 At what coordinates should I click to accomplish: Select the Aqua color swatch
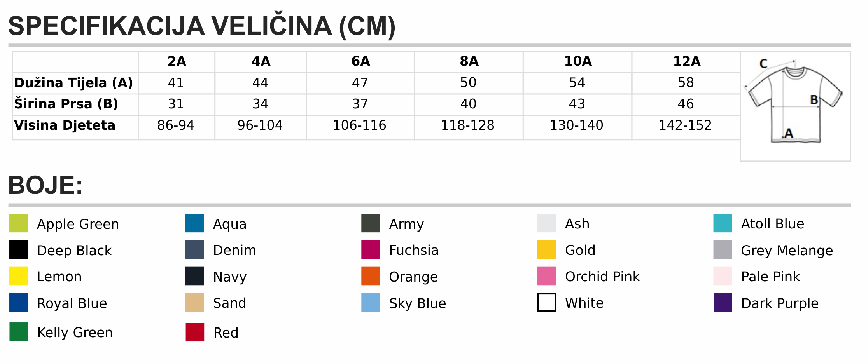click(195, 223)
